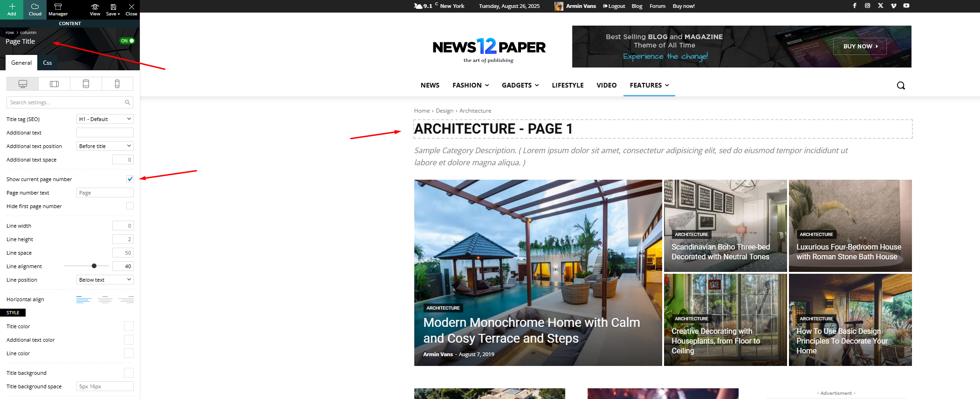Open Creative Decorating with Houseplants article
Screen dimensions: 980x399
click(x=715, y=341)
